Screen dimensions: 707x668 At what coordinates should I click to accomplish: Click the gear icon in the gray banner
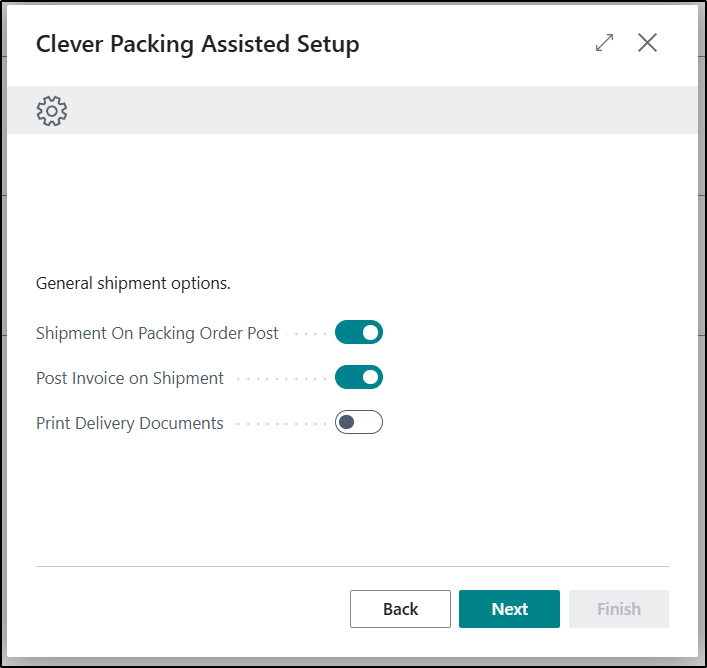pos(52,110)
